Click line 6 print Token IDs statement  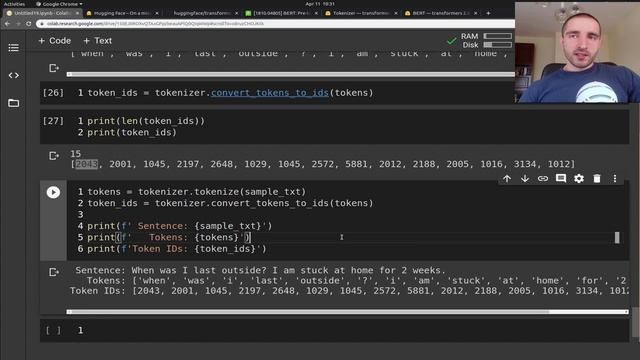(x=177, y=249)
